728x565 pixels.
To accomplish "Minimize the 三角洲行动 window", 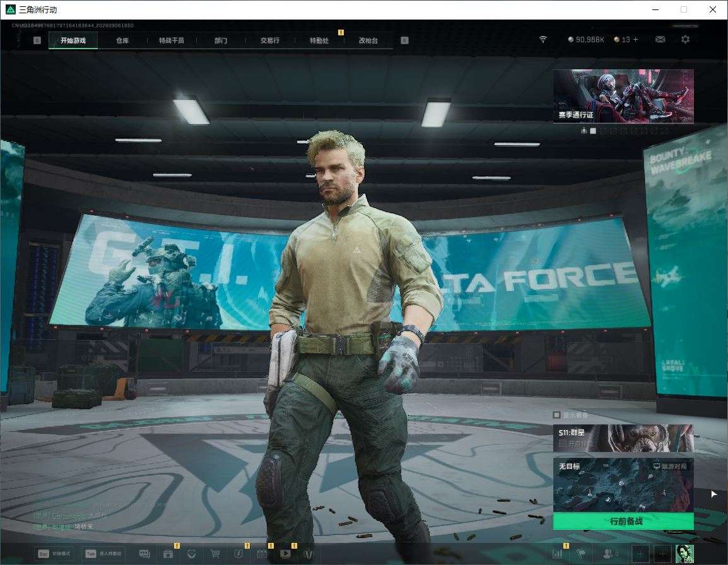I will pos(655,9).
